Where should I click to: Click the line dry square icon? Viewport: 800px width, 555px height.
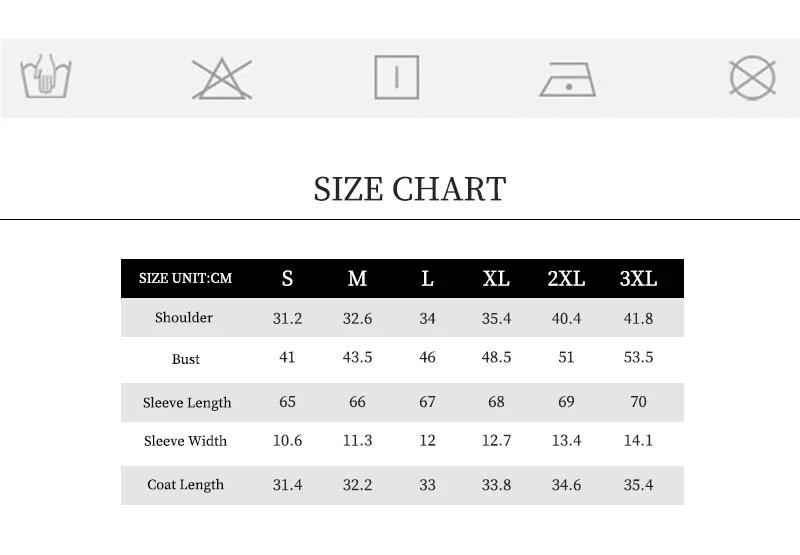tap(396, 78)
